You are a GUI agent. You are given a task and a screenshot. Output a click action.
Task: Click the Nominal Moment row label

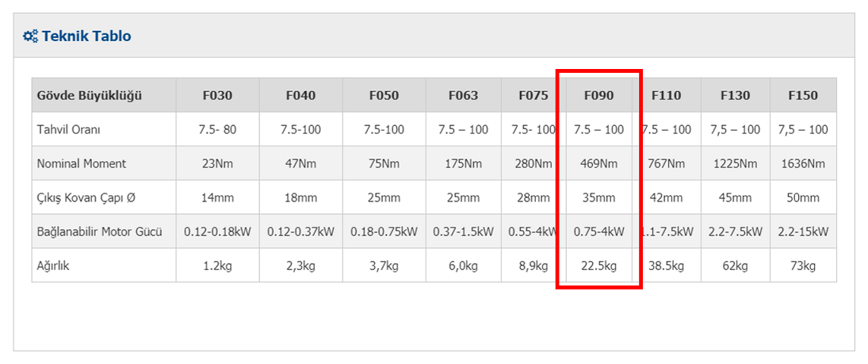tap(82, 164)
